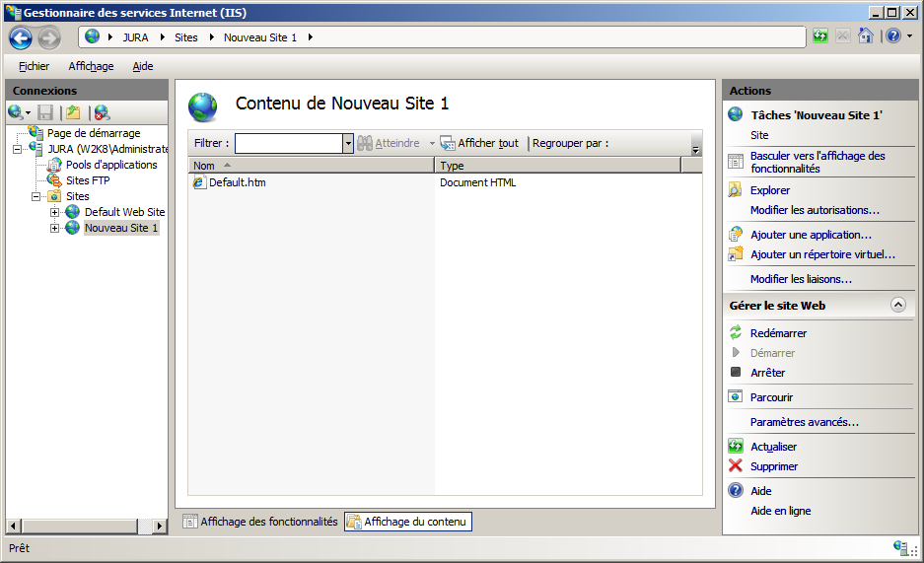The width and height of the screenshot is (924, 563).
Task: Collapse the Sites tree node
Action: (x=36, y=196)
